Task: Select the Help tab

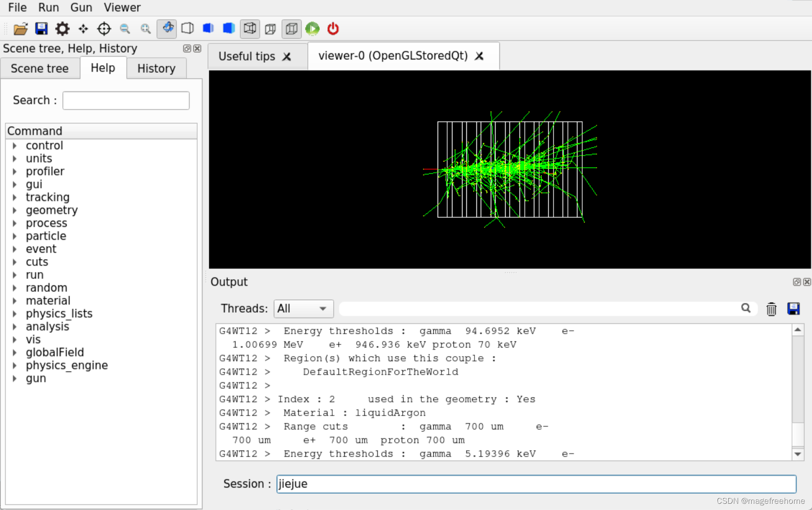Action: [103, 68]
